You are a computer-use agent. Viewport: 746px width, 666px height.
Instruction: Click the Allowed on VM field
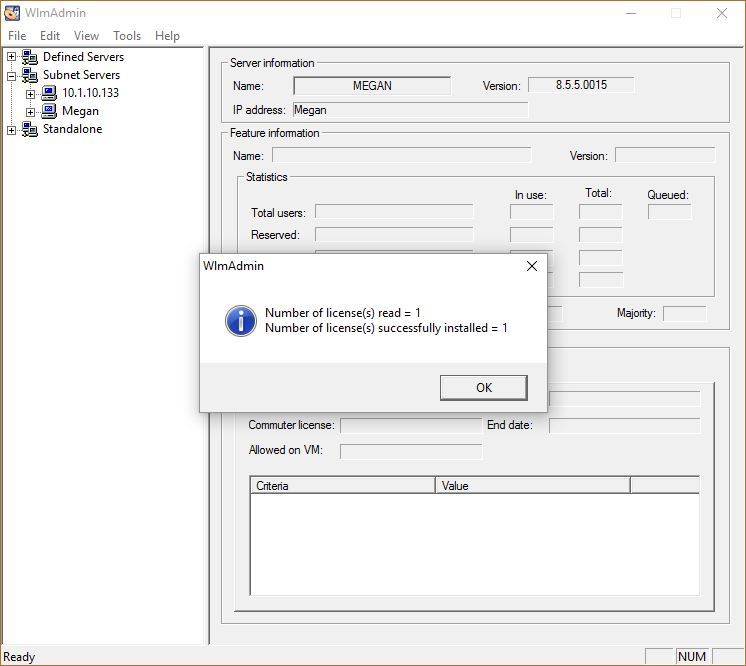[411, 451]
